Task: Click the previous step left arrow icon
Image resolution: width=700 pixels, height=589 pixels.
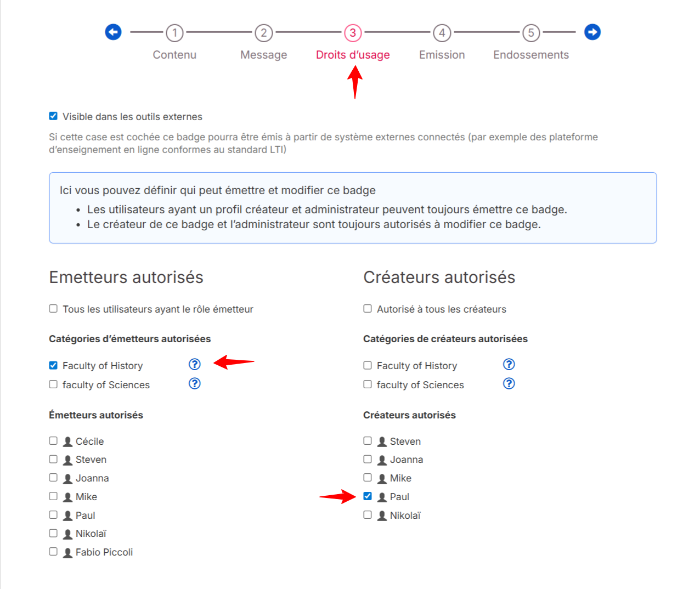Action: click(113, 32)
